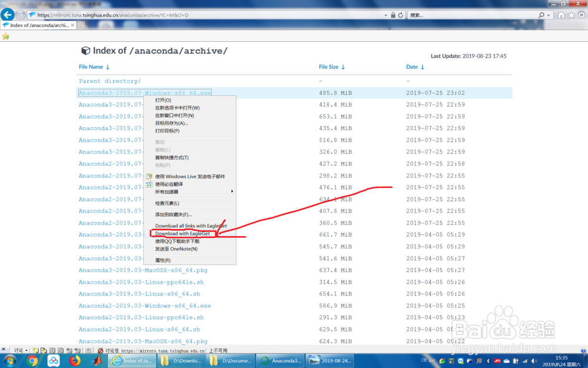Choose 打开(O) in context menu
The height and width of the screenshot is (368, 588).
(190, 100)
